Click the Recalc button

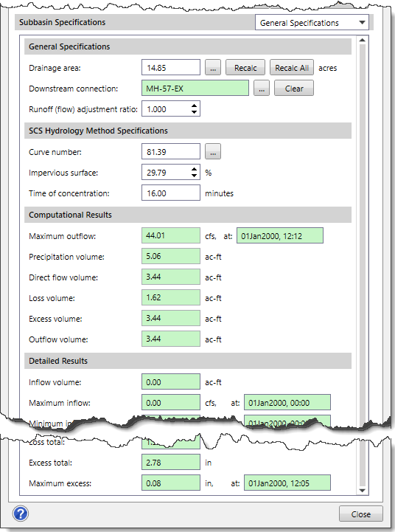(x=245, y=68)
